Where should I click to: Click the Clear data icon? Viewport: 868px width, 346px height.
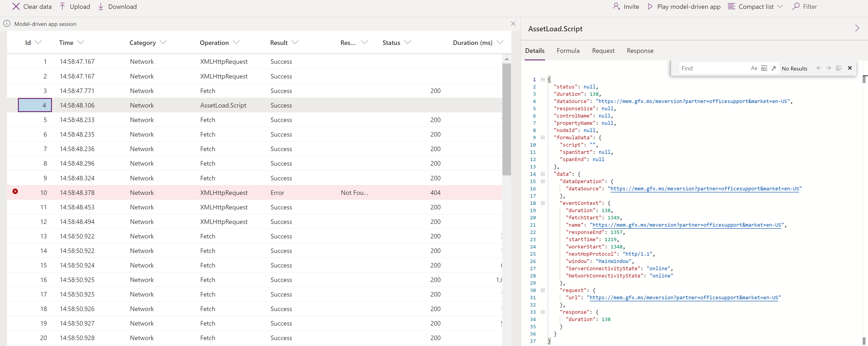coord(15,6)
